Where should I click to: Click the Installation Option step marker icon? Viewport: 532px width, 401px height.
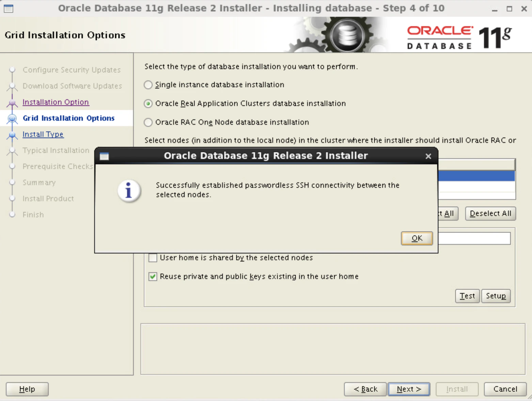[12, 102]
